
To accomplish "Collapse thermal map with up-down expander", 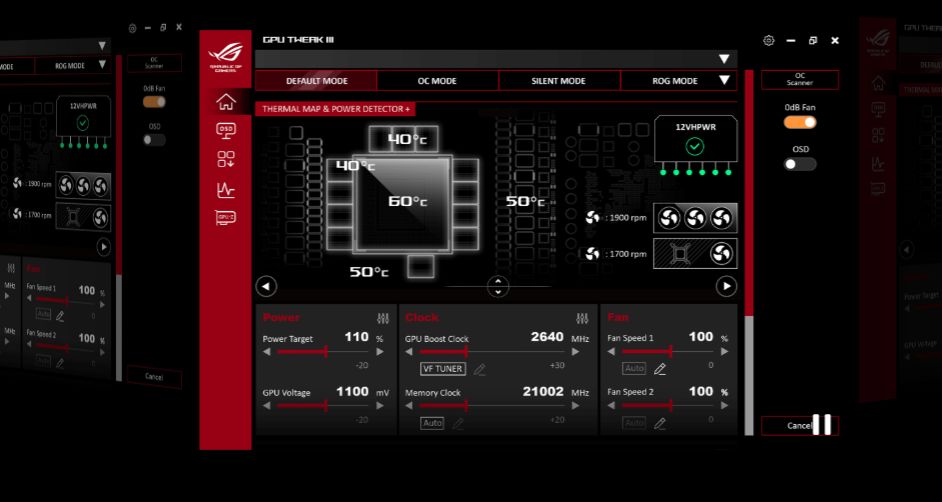I will click(498, 286).
